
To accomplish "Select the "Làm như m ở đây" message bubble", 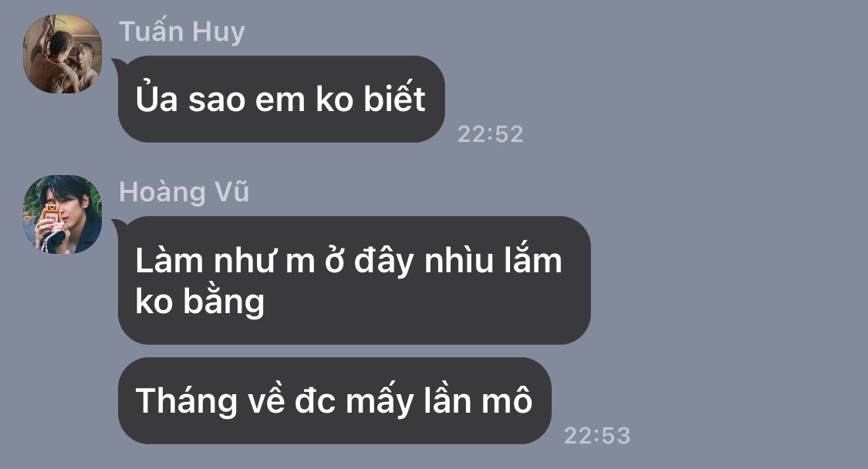I will (x=354, y=280).
